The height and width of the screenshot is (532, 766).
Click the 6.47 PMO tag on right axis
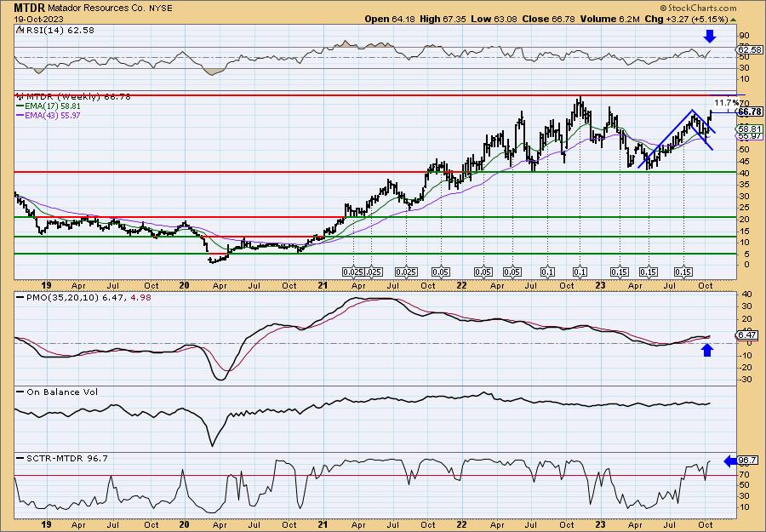pyautogui.click(x=748, y=335)
